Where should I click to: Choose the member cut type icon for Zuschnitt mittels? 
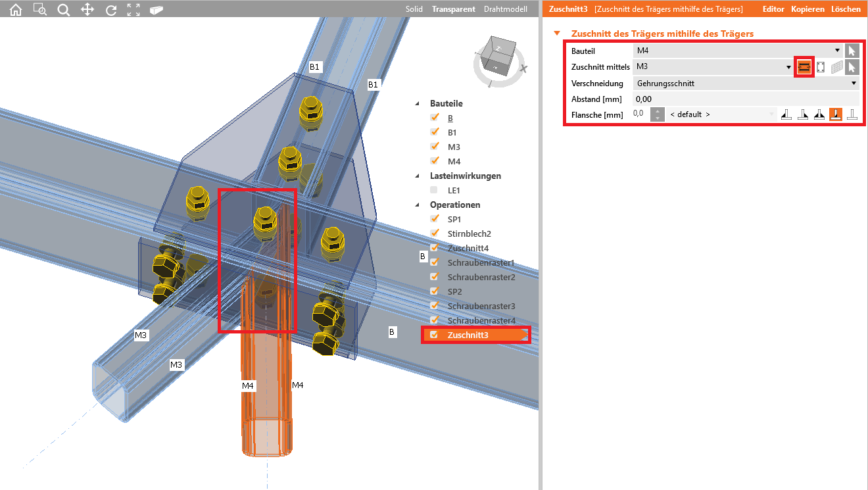pos(804,67)
